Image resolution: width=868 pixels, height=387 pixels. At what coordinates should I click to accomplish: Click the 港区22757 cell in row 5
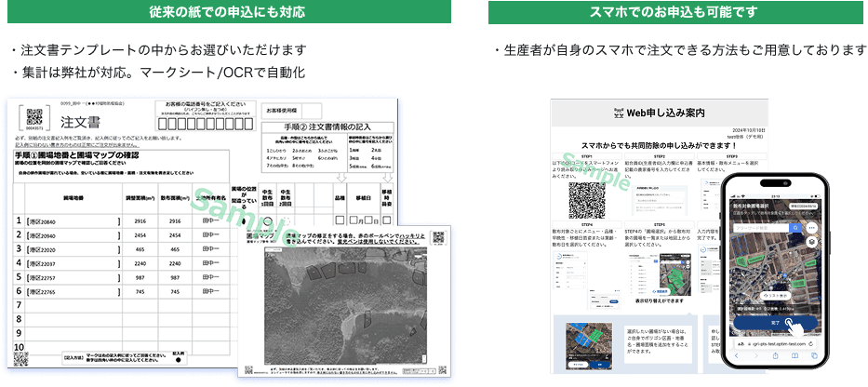[x=73, y=277]
